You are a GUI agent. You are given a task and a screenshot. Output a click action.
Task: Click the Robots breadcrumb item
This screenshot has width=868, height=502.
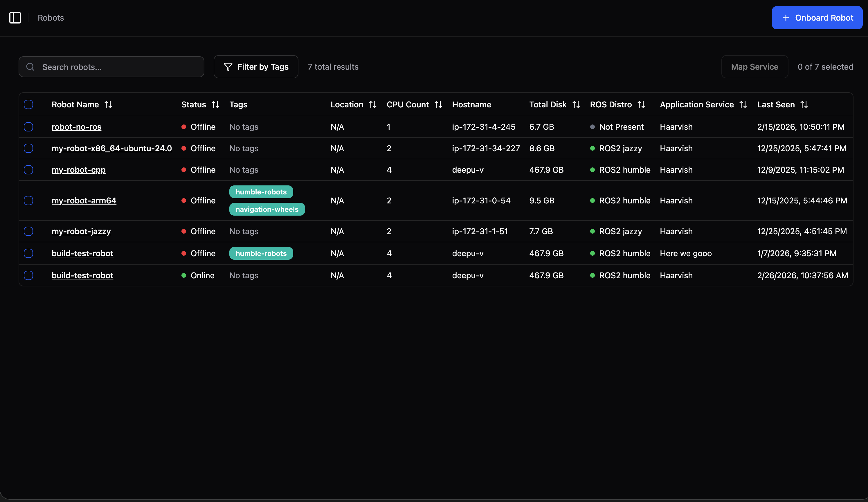click(51, 18)
